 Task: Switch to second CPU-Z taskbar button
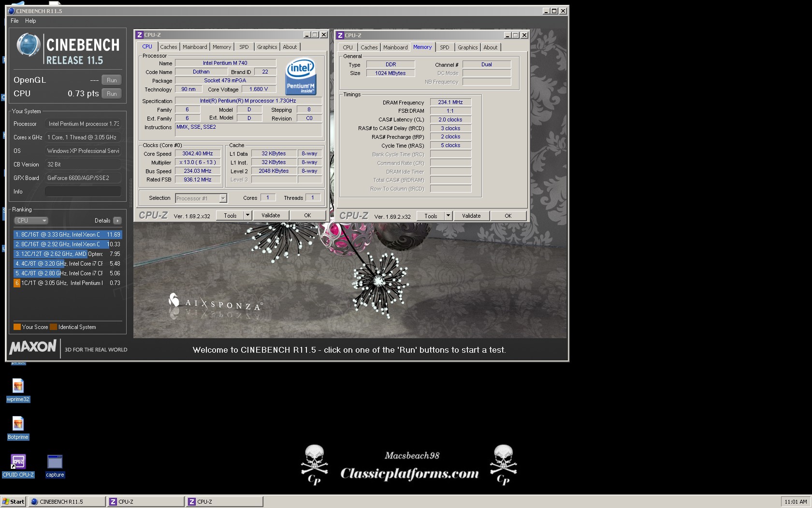click(x=225, y=502)
